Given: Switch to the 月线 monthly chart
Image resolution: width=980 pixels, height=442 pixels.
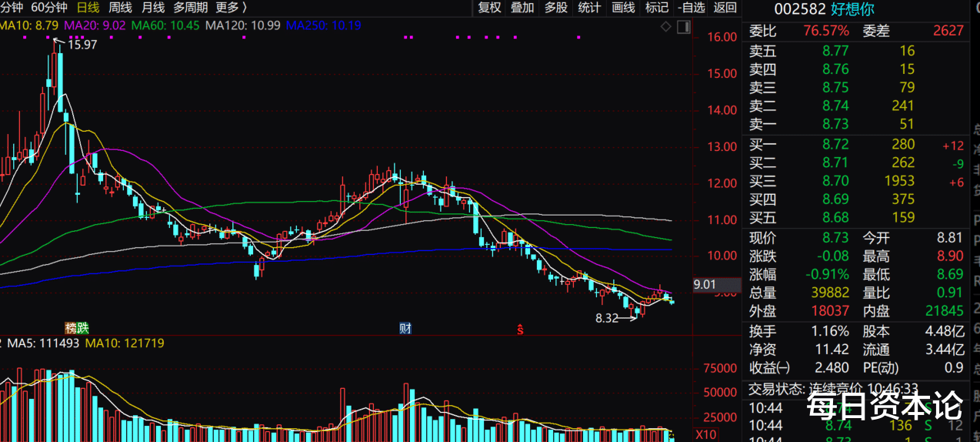Looking at the screenshot, I should (152, 8).
